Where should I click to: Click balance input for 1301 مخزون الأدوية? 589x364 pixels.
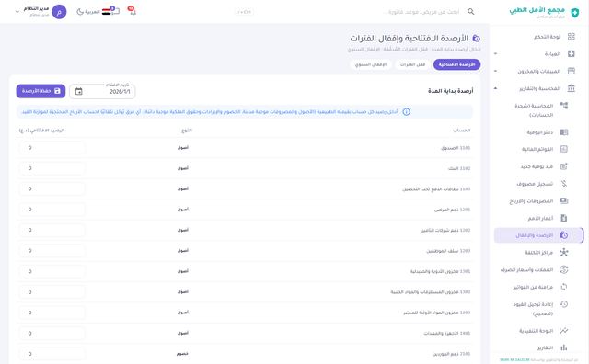52,271
